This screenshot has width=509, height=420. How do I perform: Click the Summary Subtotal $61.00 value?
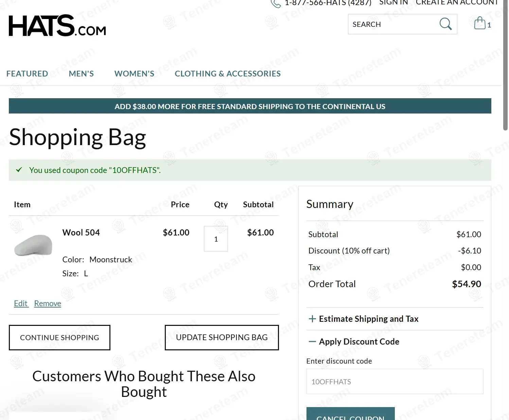click(x=469, y=234)
